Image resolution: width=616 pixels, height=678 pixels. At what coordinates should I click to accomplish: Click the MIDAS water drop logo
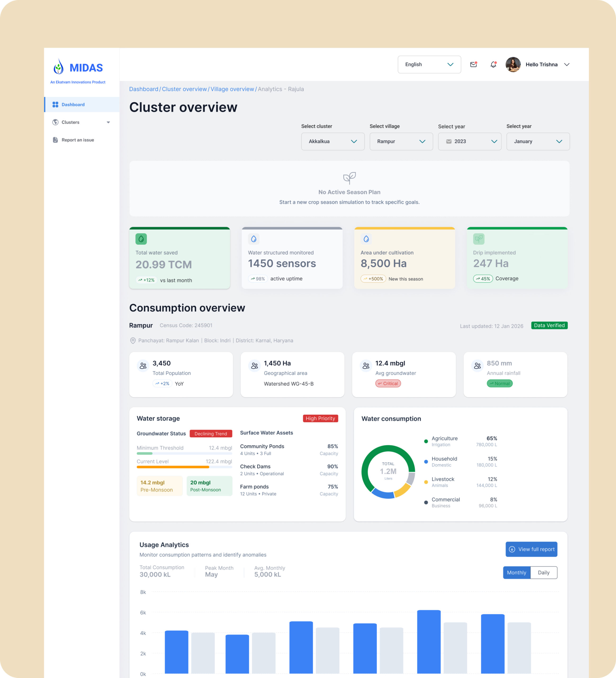click(x=59, y=67)
